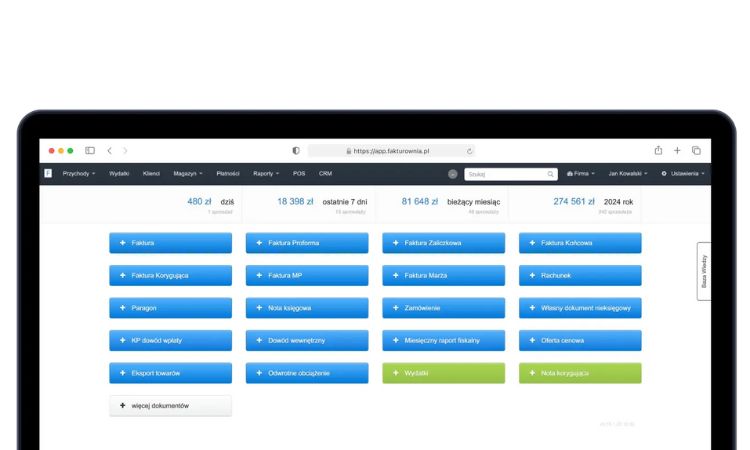Create a new Faktura Proforma
Viewport: 750px width, 450px height.
point(306,243)
